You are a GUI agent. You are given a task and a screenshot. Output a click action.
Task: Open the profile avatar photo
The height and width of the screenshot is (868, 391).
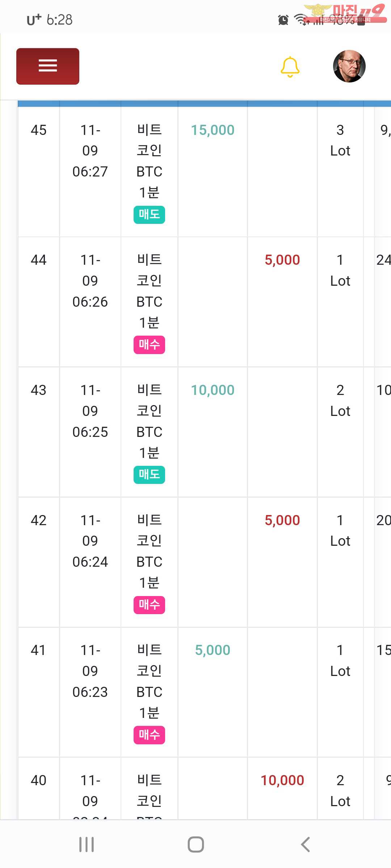[349, 66]
